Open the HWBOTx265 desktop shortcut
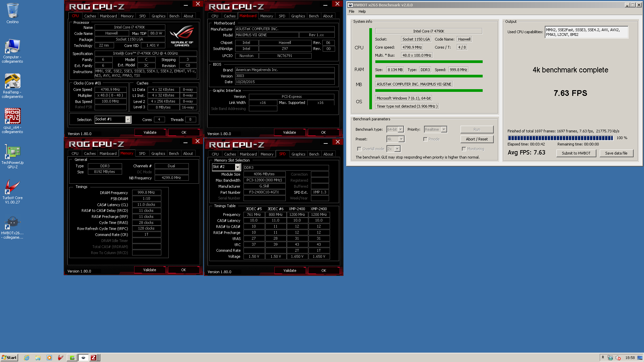 point(12,227)
